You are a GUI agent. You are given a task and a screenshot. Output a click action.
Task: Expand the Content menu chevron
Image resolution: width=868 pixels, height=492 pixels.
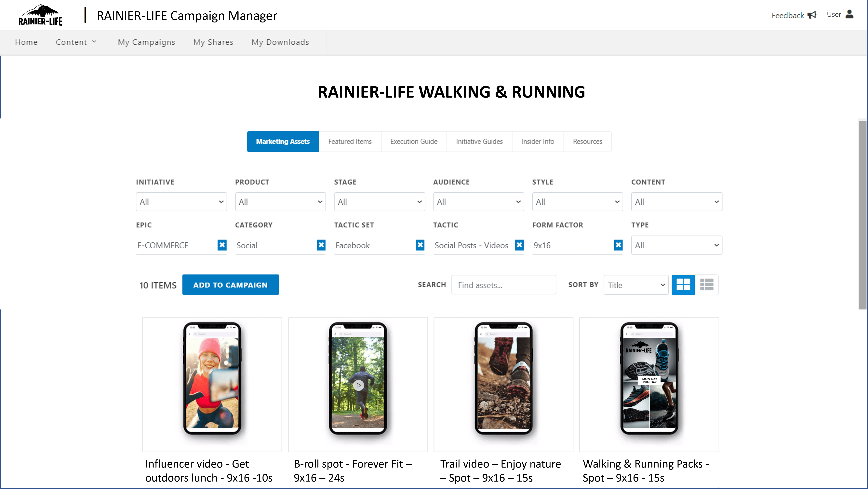click(94, 42)
